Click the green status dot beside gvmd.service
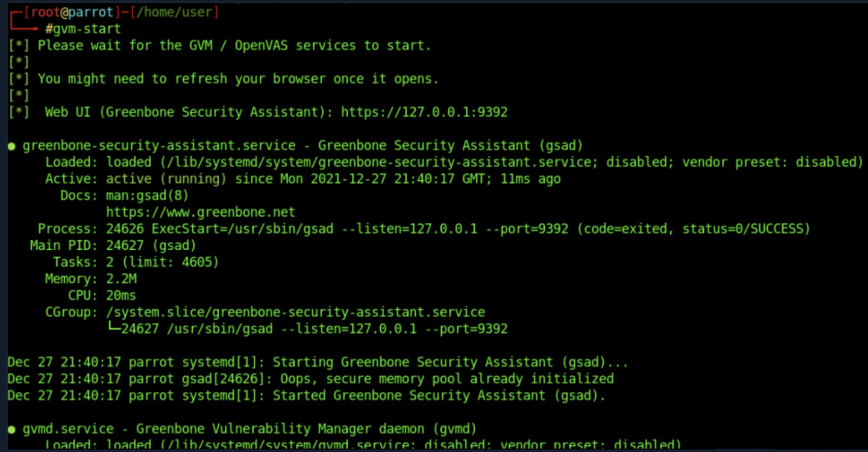Viewport: 868px width, 452px height. [12, 429]
